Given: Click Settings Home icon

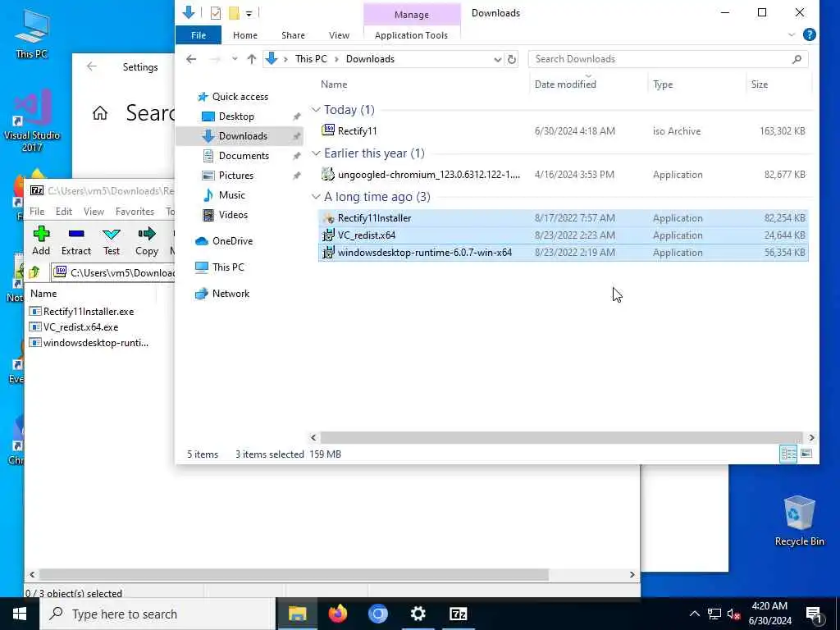Looking at the screenshot, I should 99,113.
